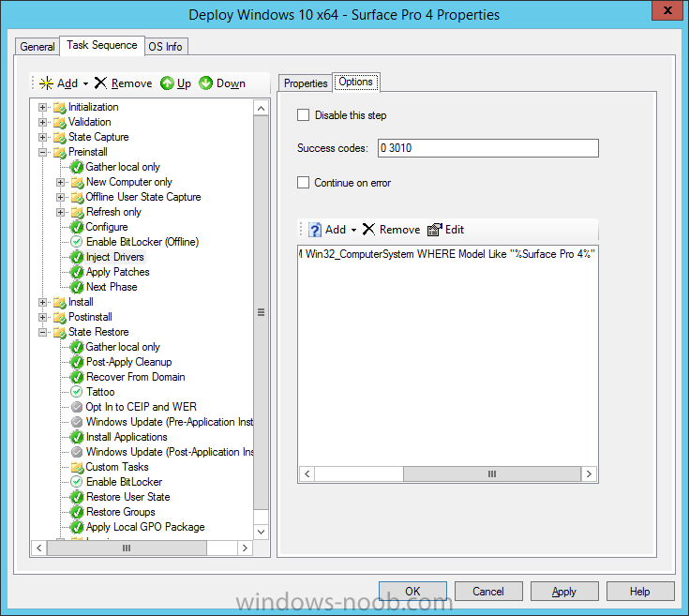Image resolution: width=689 pixels, height=616 pixels.
Task: Click the Remove step X icon
Action: coord(100,83)
